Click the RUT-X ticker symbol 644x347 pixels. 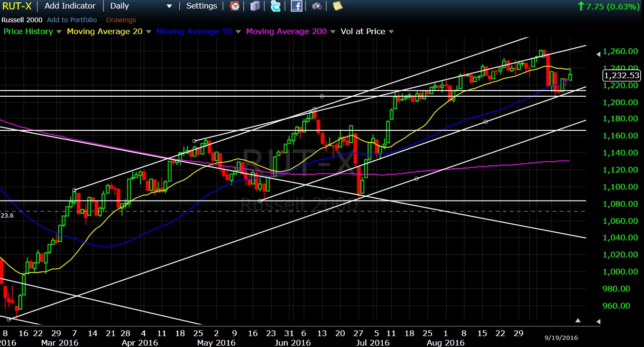[17, 6]
